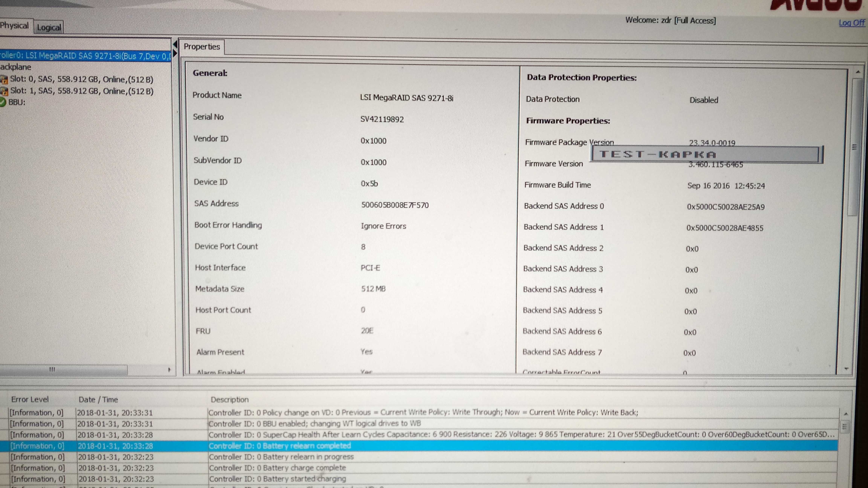Sort log by Description column header
Image resolution: width=868 pixels, height=488 pixels.
[230, 400]
